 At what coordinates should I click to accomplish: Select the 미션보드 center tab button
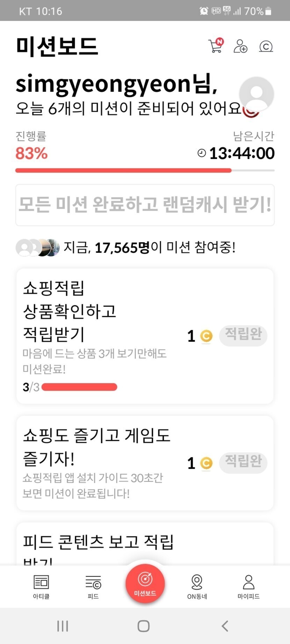145,583
